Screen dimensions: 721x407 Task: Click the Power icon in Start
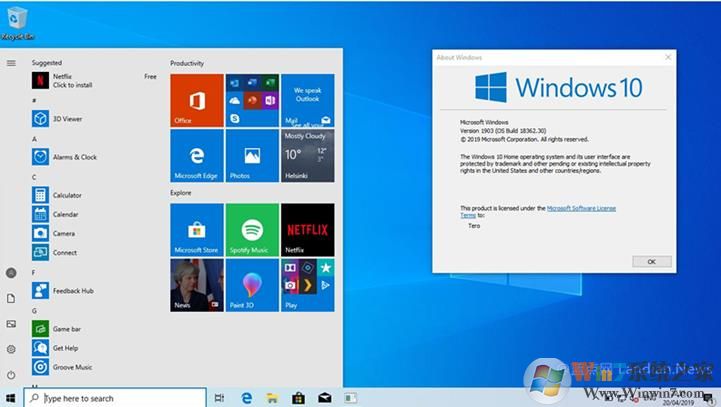pyautogui.click(x=11, y=374)
